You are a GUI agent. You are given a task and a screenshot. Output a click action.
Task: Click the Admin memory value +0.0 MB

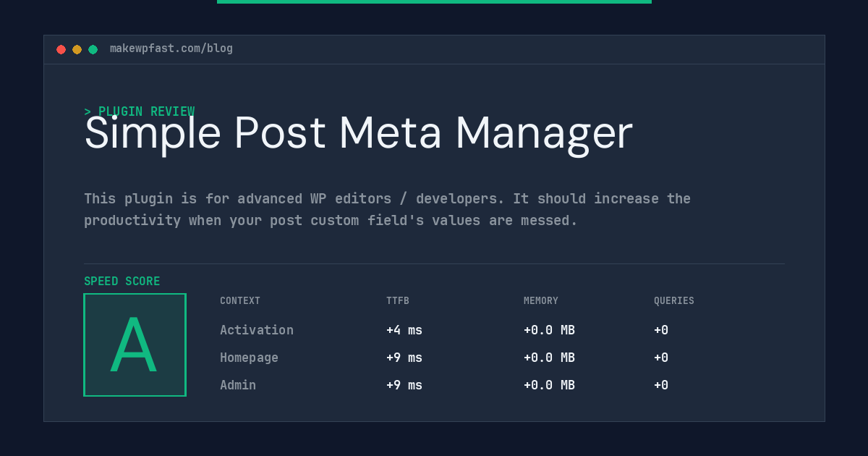pyautogui.click(x=549, y=385)
